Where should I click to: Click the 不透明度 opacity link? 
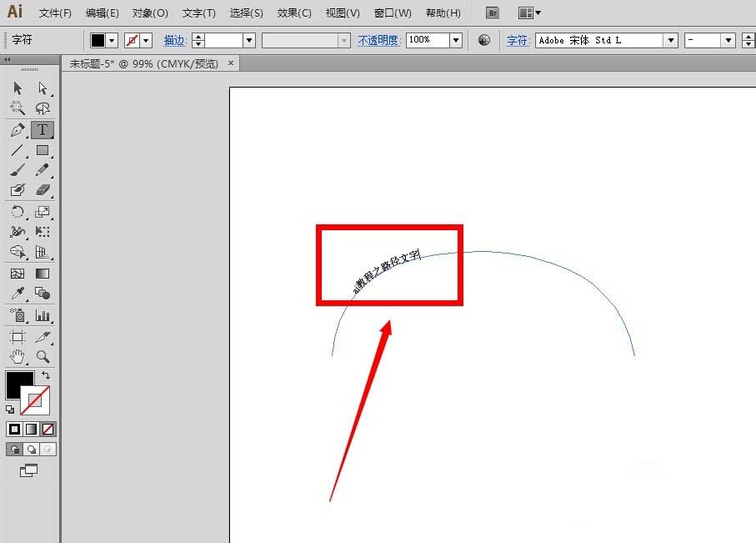379,41
